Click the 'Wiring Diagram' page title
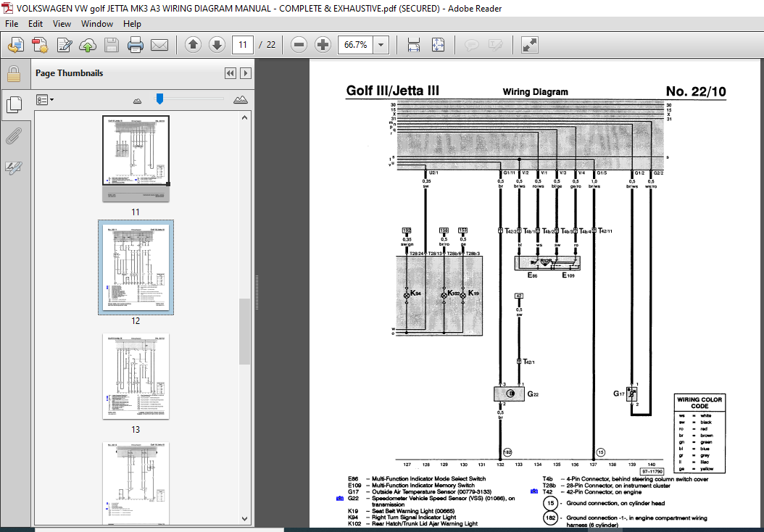Image resolution: width=764 pixels, height=532 pixels. (x=536, y=91)
